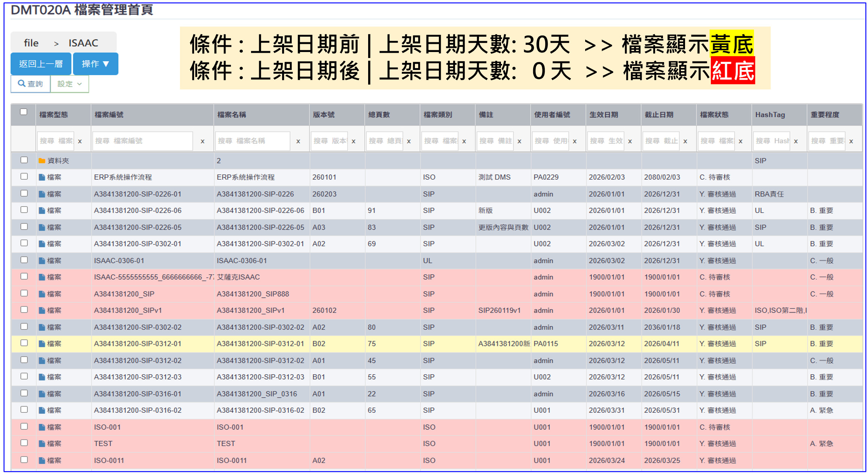Click the orange folder icon of 資料夾 row
The image size is (868, 473).
pos(42,161)
